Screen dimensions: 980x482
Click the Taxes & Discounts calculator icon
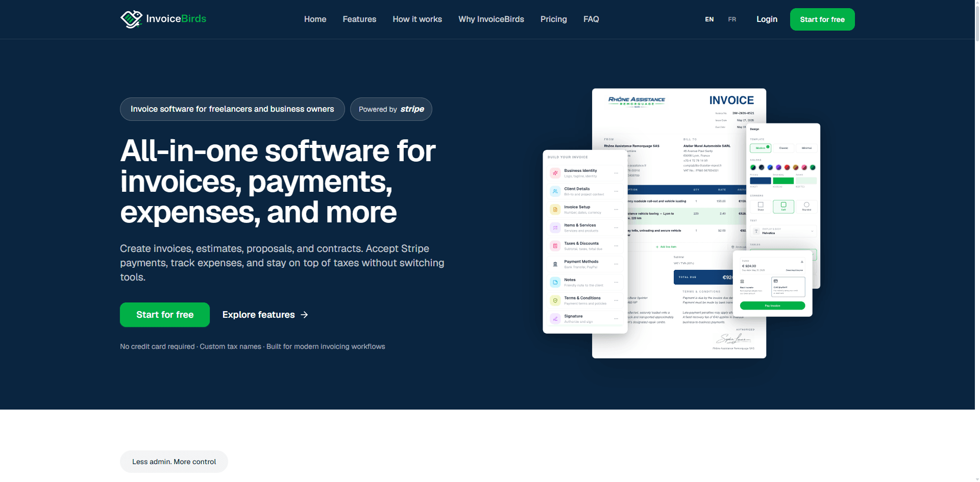pyautogui.click(x=555, y=246)
